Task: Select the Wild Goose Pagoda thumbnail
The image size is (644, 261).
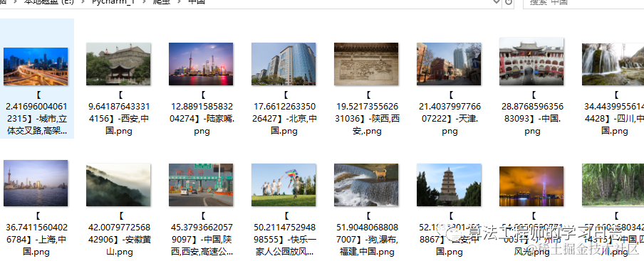Action: [449, 185]
